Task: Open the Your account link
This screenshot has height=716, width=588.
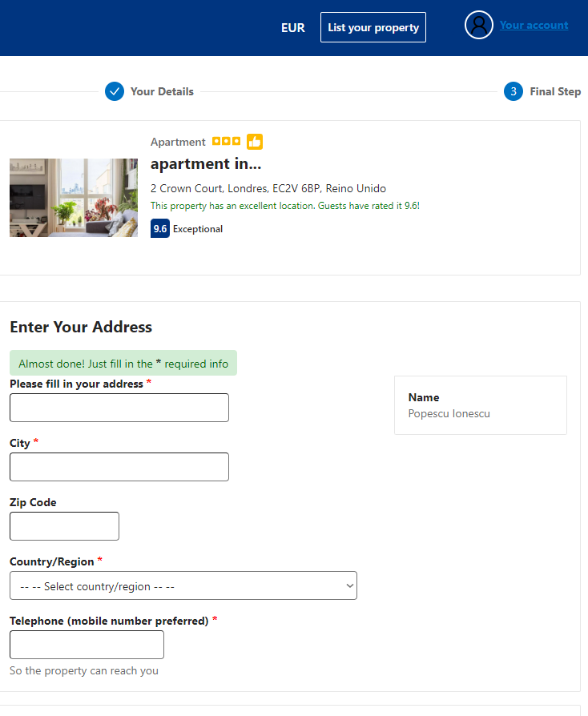Action: coord(534,26)
